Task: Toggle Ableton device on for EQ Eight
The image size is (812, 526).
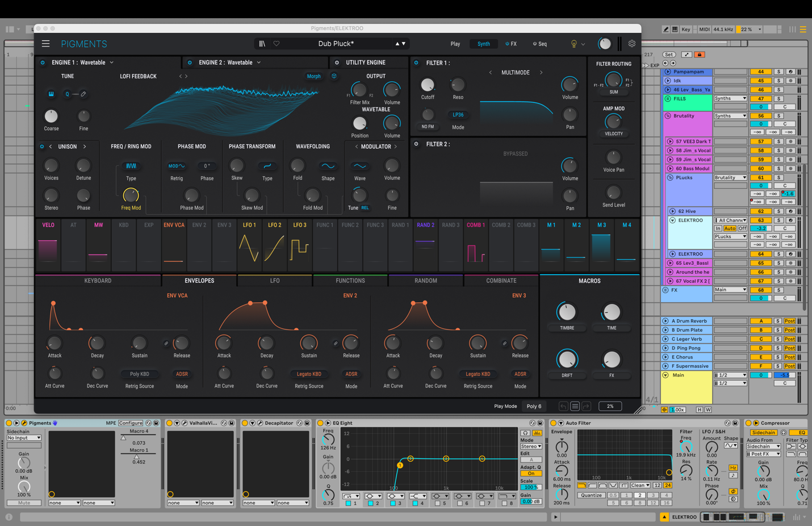Action: point(320,423)
